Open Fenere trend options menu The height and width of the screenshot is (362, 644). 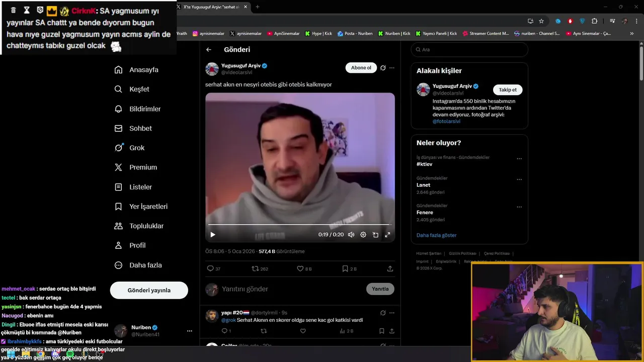tap(519, 207)
